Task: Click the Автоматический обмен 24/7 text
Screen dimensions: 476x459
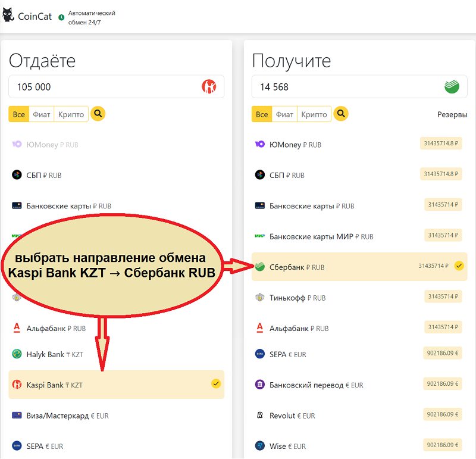Action: coord(92,18)
